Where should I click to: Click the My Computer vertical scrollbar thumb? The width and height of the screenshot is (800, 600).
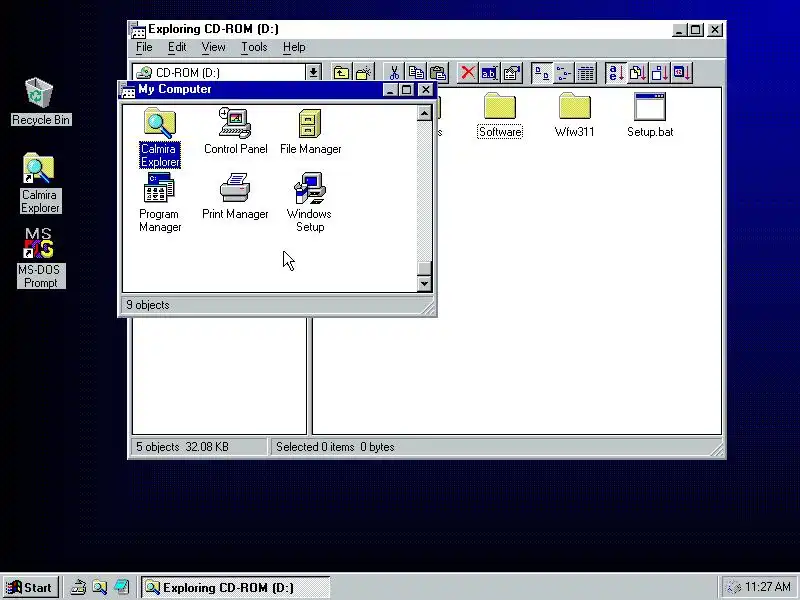pyautogui.click(x=424, y=268)
